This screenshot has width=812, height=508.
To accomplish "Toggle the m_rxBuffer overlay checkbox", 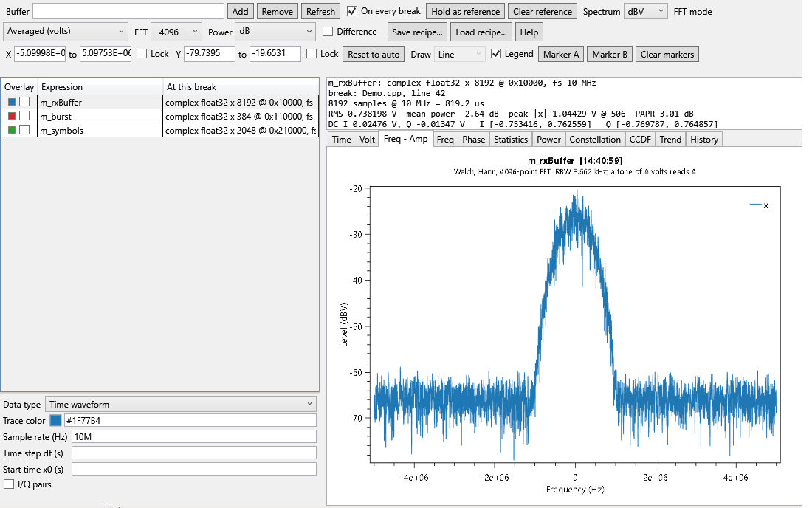I will coord(24,102).
